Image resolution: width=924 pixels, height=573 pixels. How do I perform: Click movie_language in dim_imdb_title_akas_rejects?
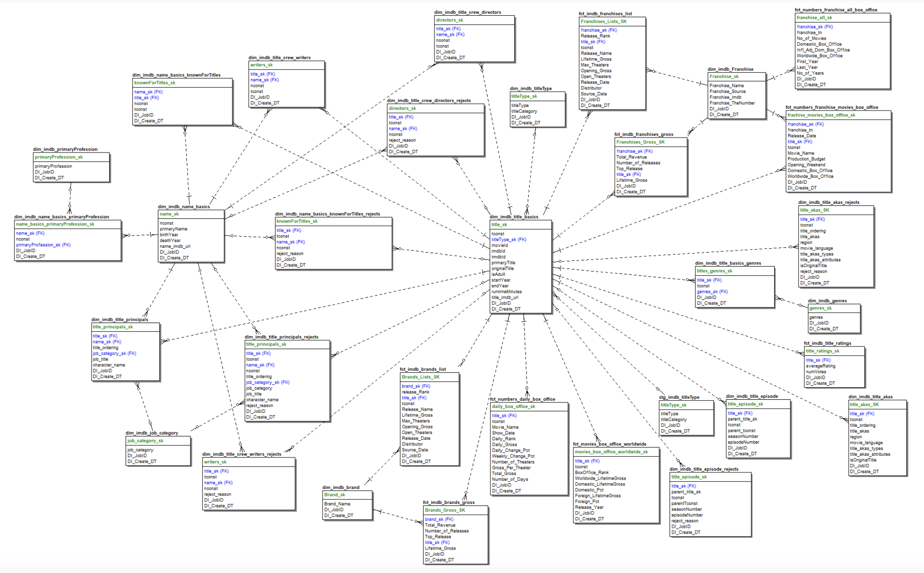coord(816,248)
